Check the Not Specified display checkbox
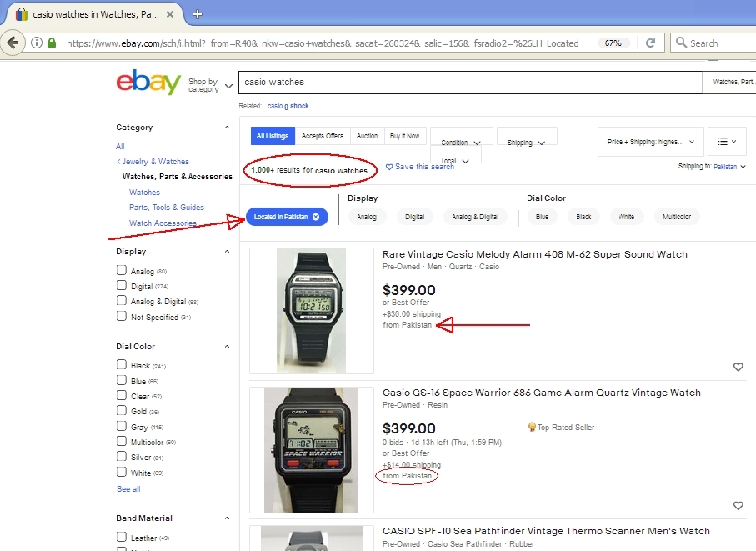The width and height of the screenshot is (756, 551). (122, 316)
